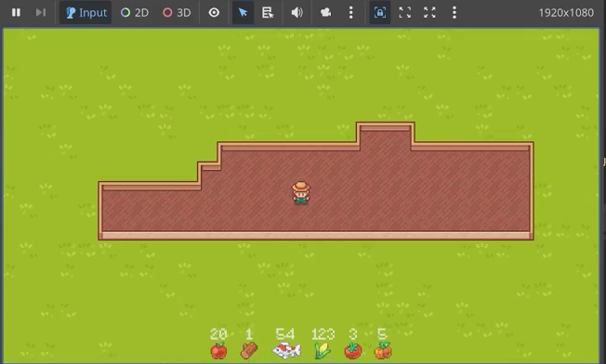Select the corn inventory item
The height and width of the screenshot is (364, 606).
(x=323, y=350)
